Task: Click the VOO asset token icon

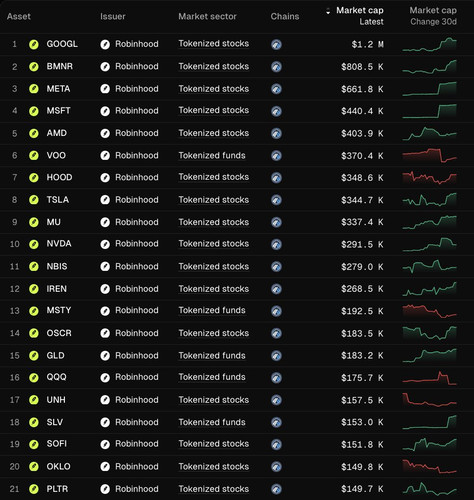Action: [34, 156]
